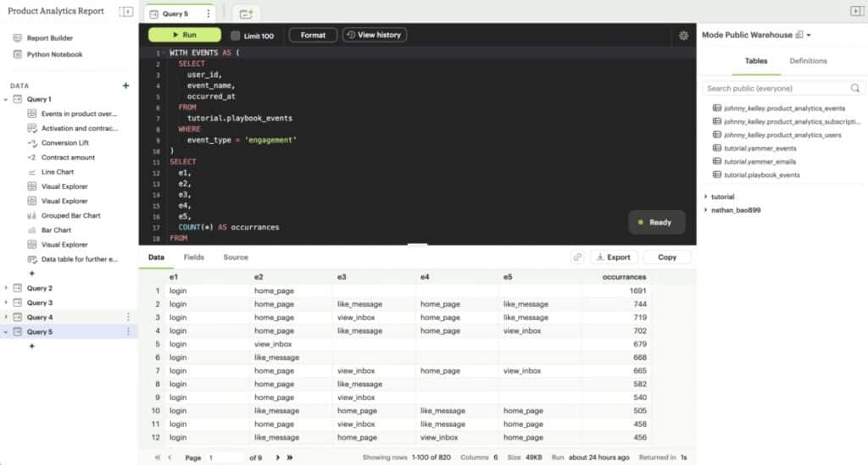
Task: Collapse the right schema panel
Action: [856, 11]
